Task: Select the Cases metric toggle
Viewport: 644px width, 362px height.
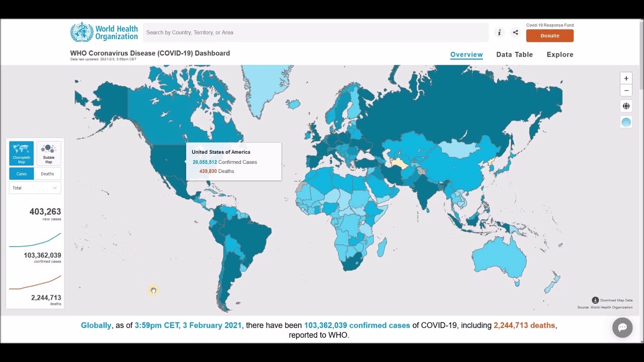Action: (x=21, y=174)
